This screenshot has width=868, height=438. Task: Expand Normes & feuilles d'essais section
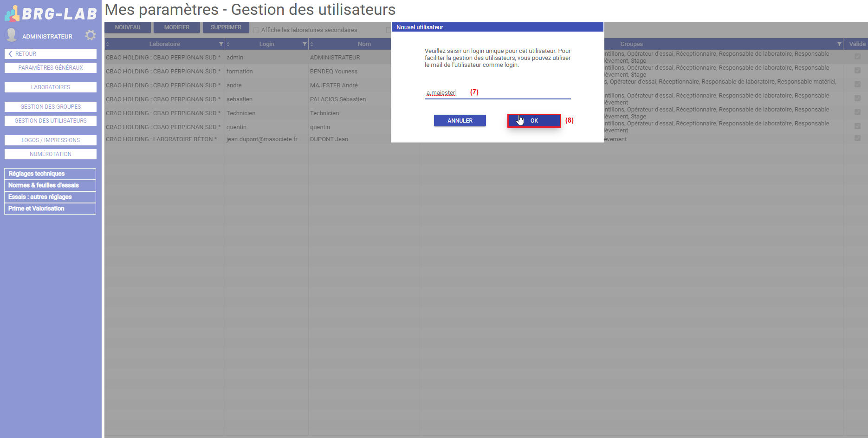[50, 185]
